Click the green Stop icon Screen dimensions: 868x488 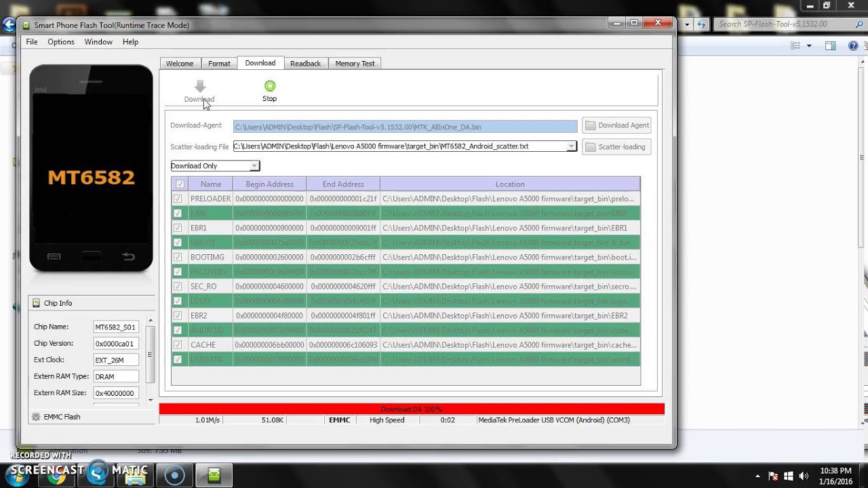[x=270, y=85]
